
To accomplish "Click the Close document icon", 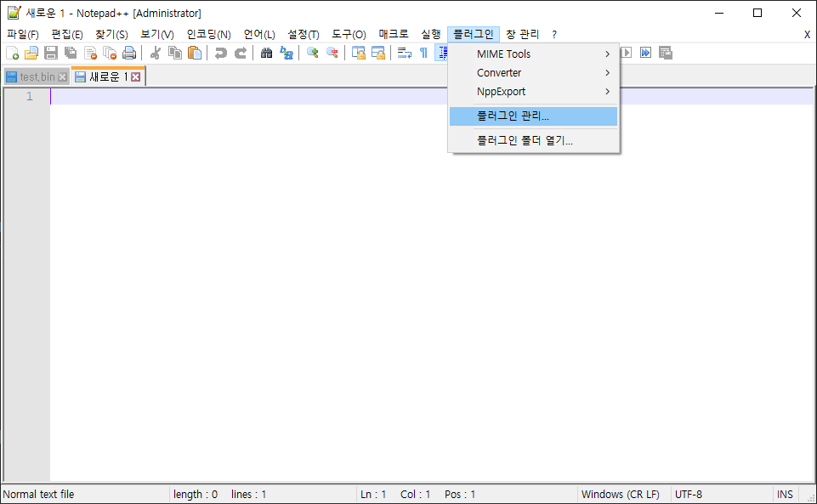I will [90, 53].
